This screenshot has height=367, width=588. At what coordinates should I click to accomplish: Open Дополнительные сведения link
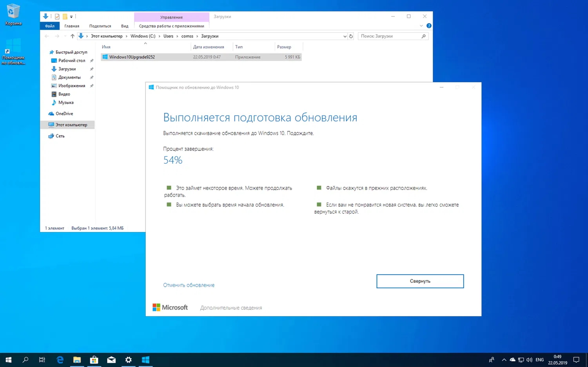[231, 308]
